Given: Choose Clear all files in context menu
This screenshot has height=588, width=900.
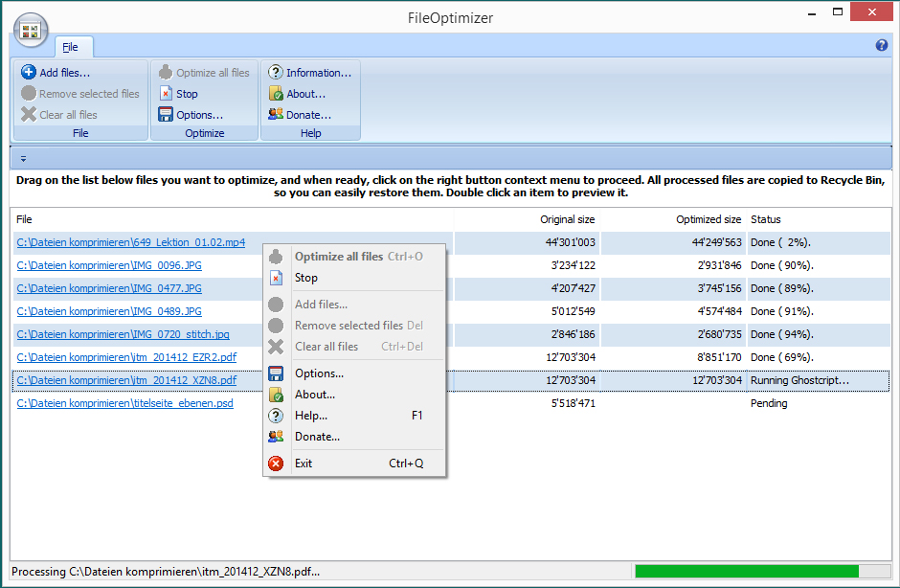Looking at the screenshot, I should (x=354, y=347).
